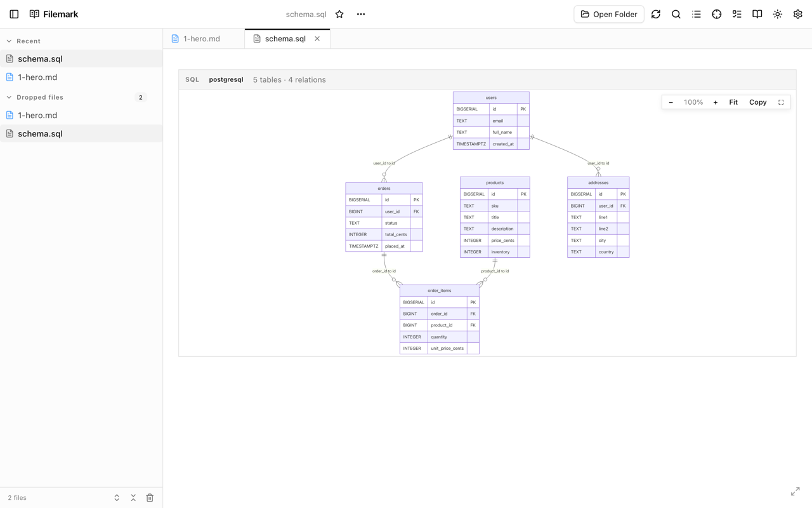The height and width of the screenshot is (508, 812).
Task: Click the sku column in products table
Action: point(495,206)
